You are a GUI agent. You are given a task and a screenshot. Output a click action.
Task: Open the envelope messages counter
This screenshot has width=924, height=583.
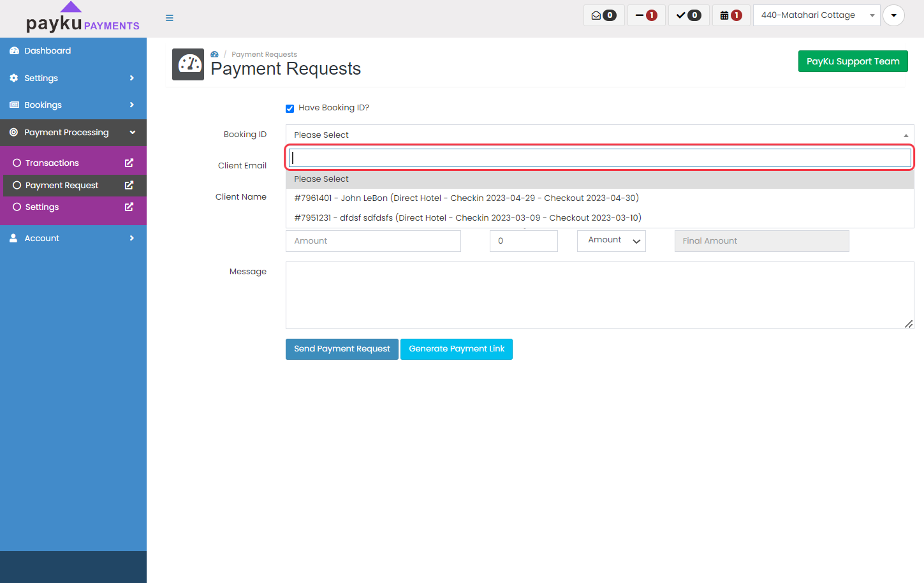tap(604, 15)
